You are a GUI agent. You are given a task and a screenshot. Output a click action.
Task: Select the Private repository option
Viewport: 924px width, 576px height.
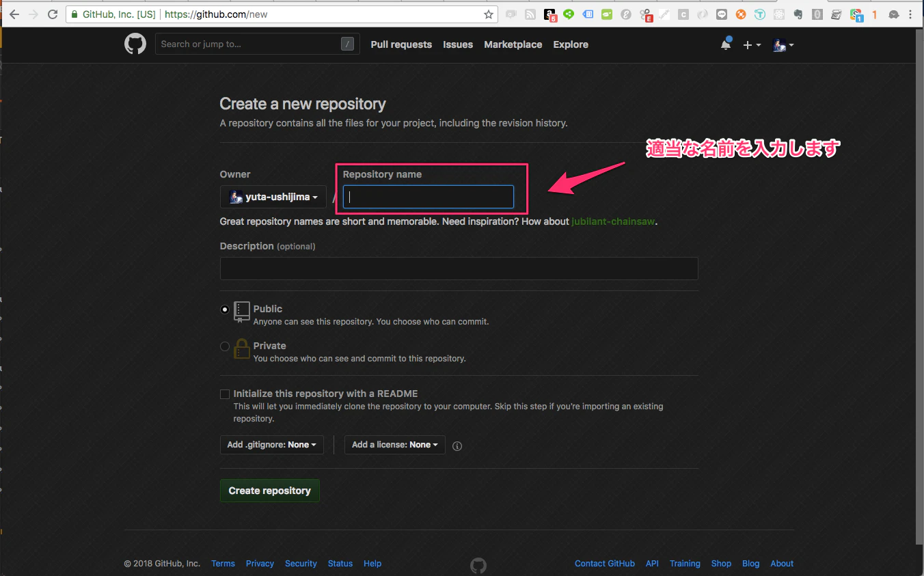[x=225, y=346]
